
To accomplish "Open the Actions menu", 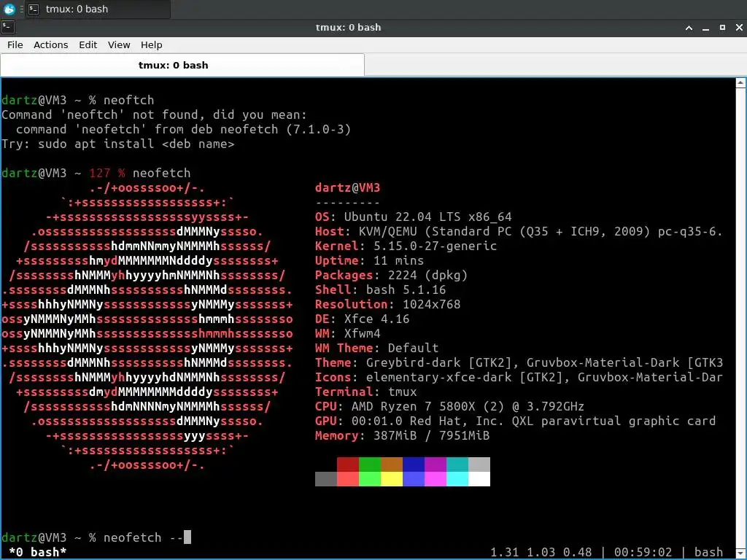I will 50,44.
